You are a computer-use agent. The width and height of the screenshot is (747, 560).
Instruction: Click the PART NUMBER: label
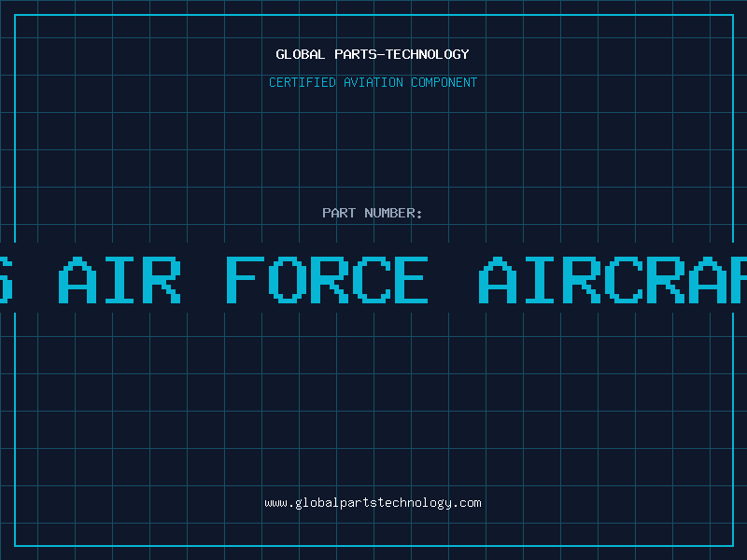373,213
